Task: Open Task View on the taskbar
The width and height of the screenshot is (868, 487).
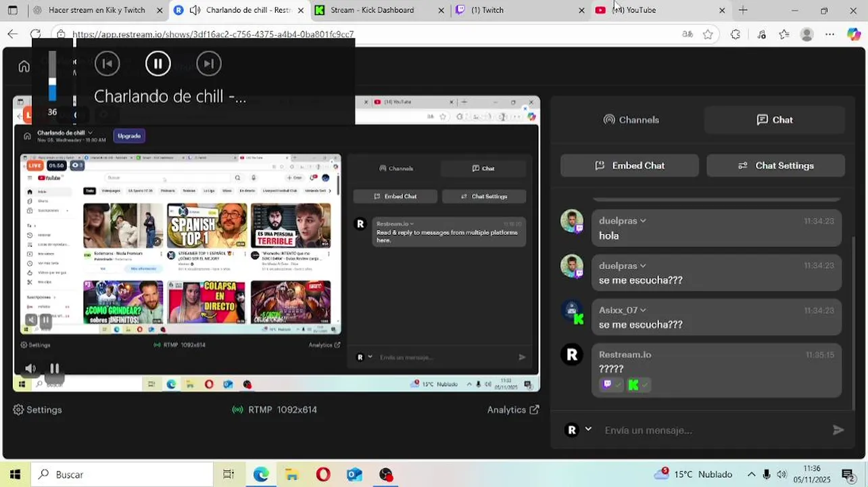Action: (228, 474)
